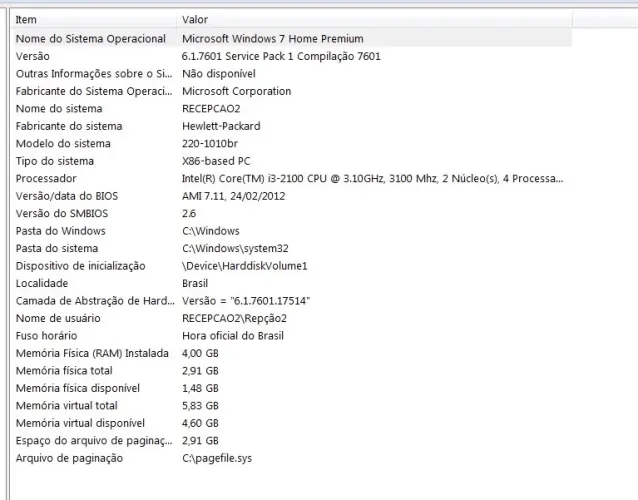Click value "Hora oficial do Brasil"
The width and height of the screenshot is (638, 500).
[x=233, y=336]
